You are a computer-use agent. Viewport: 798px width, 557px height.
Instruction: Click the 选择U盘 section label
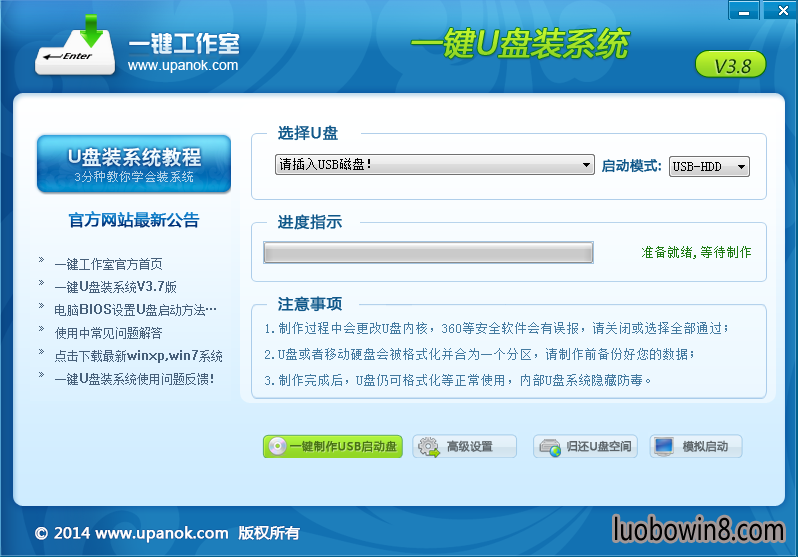[x=307, y=133]
